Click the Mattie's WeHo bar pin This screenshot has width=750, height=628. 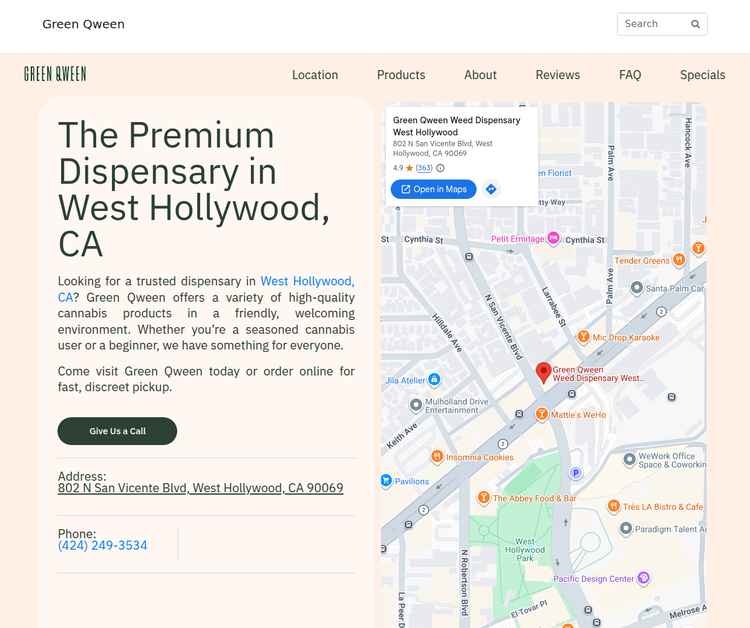click(x=541, y=414)
